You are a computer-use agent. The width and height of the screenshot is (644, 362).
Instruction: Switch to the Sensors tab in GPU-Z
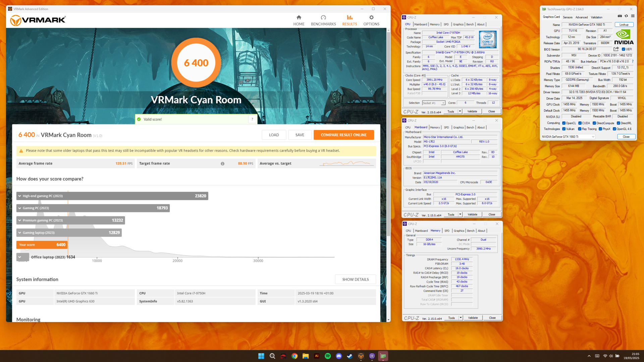[568, 17]
